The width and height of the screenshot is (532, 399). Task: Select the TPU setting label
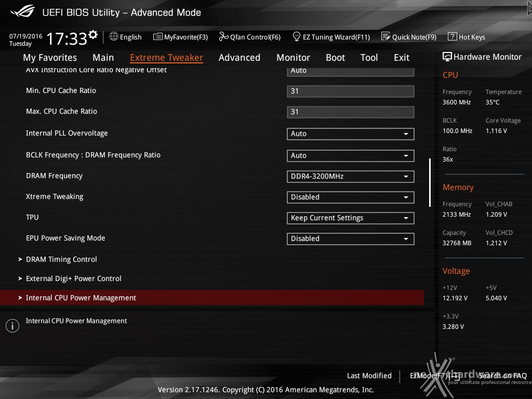tap(32, 217)
